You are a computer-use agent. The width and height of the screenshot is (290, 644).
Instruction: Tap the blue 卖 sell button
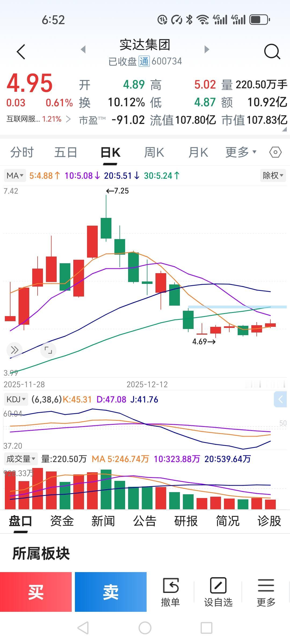(111, 592)
